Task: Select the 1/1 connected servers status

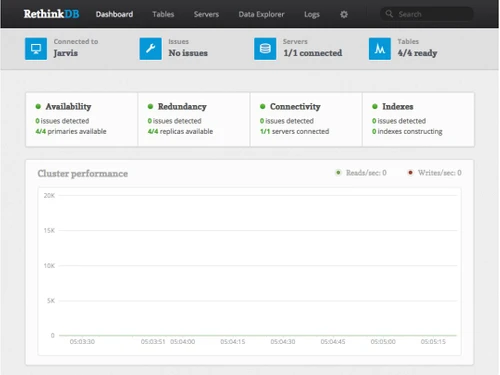Action: tap(313, 53)
